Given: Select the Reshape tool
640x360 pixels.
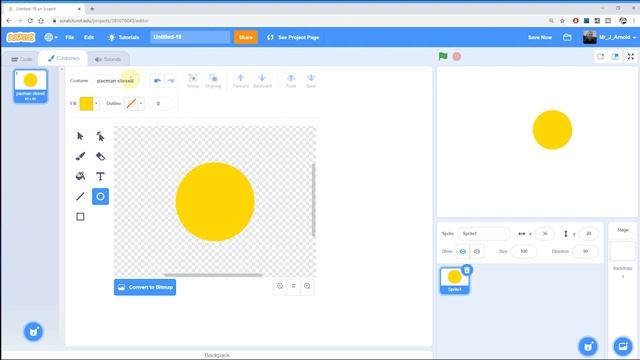Looking at the screenshot, I should coord(100,136).
